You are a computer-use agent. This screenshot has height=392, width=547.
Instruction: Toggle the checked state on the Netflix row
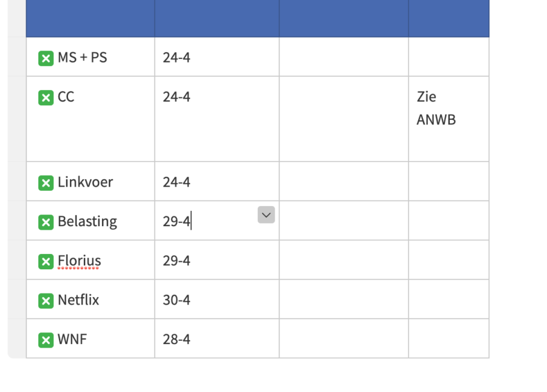(x=46, y=300)
